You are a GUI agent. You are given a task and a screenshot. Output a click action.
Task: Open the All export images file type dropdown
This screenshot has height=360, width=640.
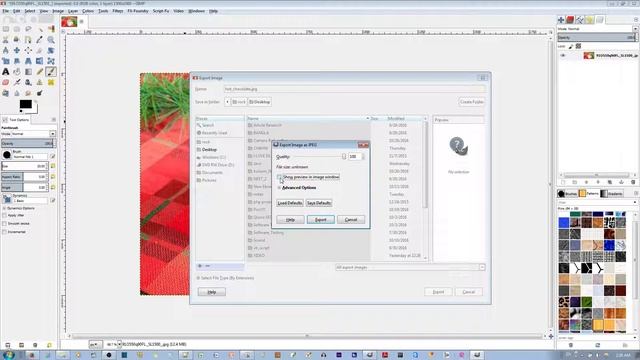(x=410, y=267)
